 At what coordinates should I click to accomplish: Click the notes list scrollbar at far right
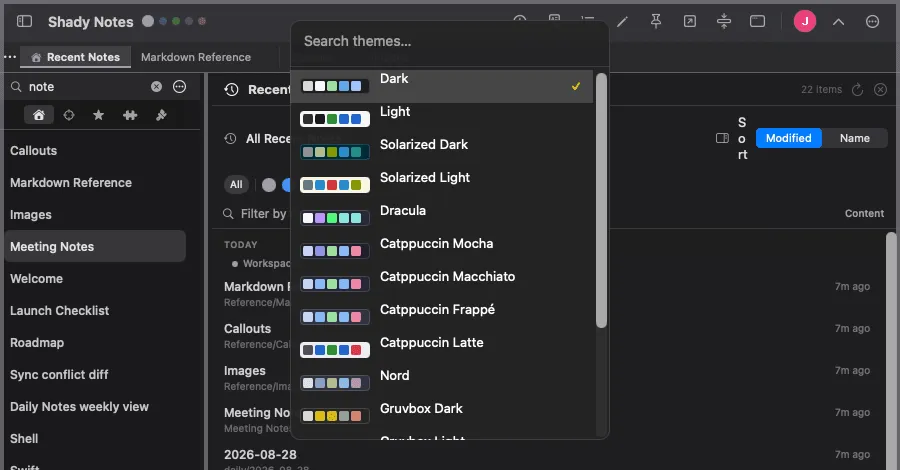pos(891,351)
